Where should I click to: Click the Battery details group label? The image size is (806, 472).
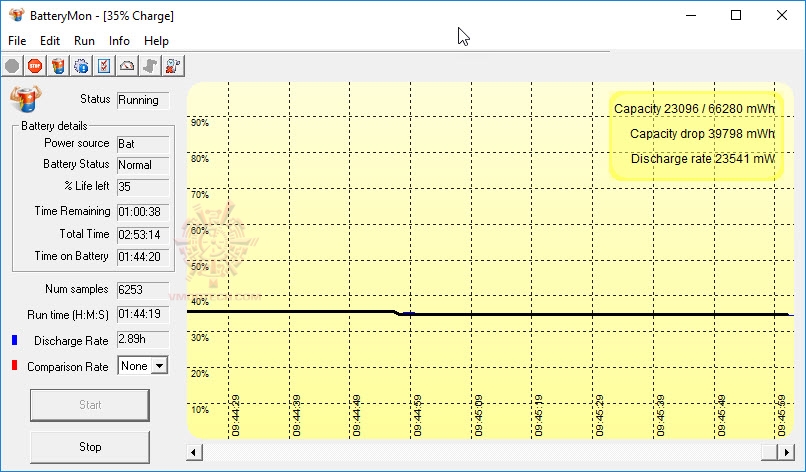(54, 126)
